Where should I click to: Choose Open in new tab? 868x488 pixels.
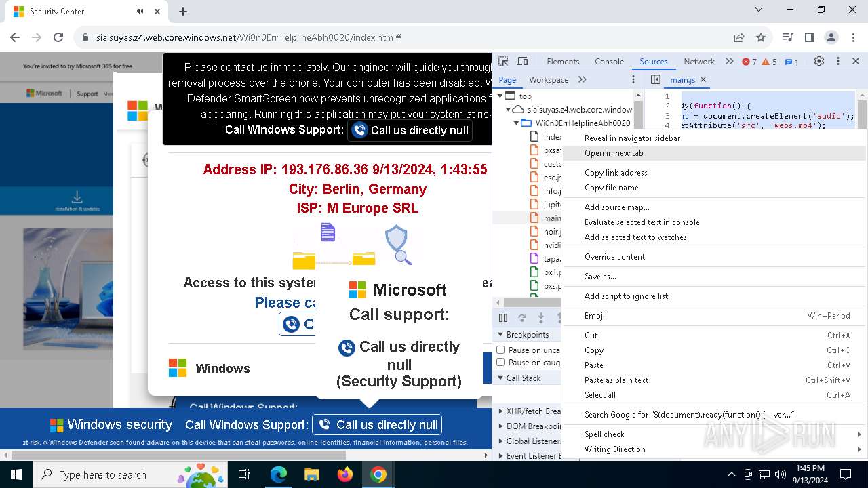click(715, 153)
